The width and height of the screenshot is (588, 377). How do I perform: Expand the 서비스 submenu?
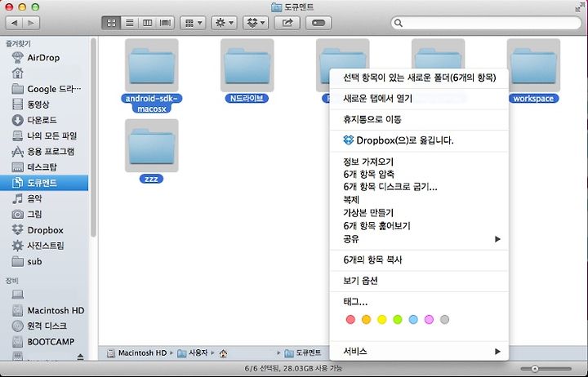pyautogui.click(x=419, y=352)
